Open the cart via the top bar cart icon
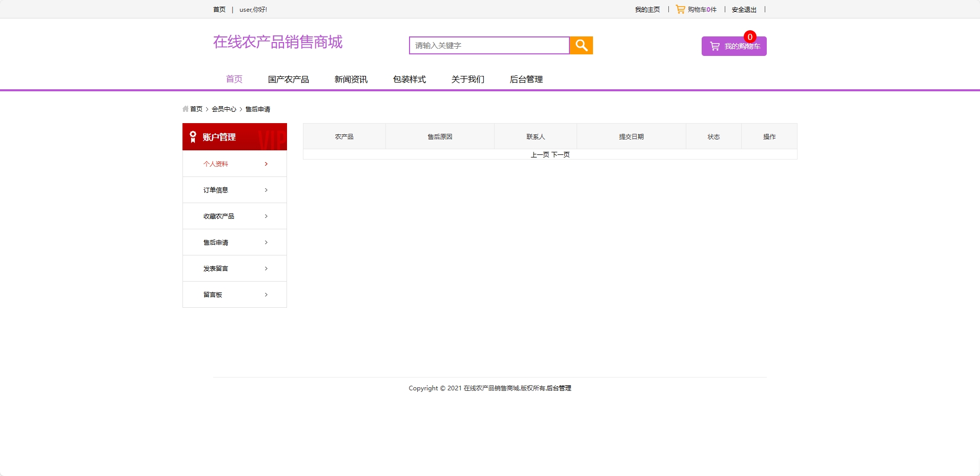980x476 pixels. click(x=679, y=9)
